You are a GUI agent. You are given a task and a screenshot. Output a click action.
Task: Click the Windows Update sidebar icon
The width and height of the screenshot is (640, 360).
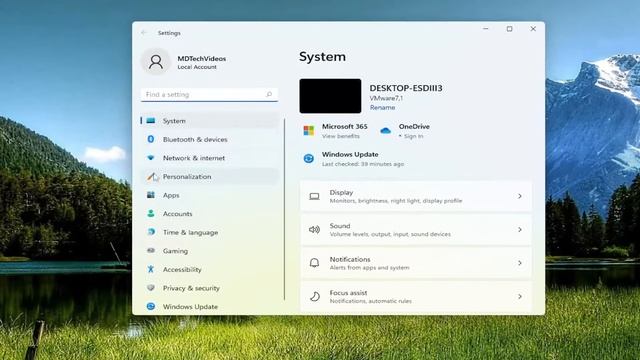click(x=151, y=306)
